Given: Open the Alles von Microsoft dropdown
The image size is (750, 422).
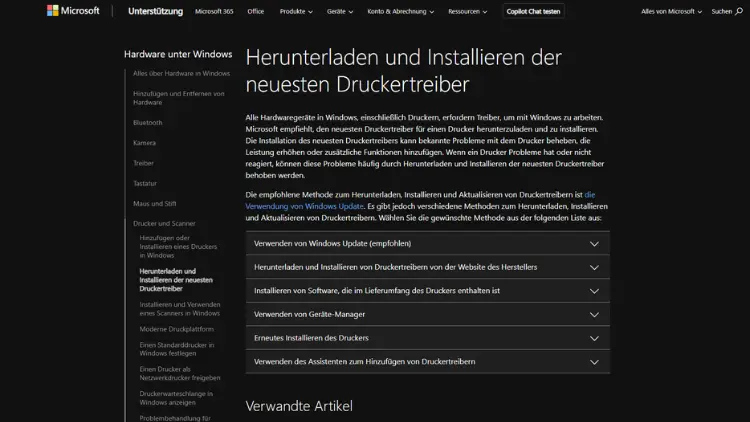Looking at the screenshot, I should (671, 11).
